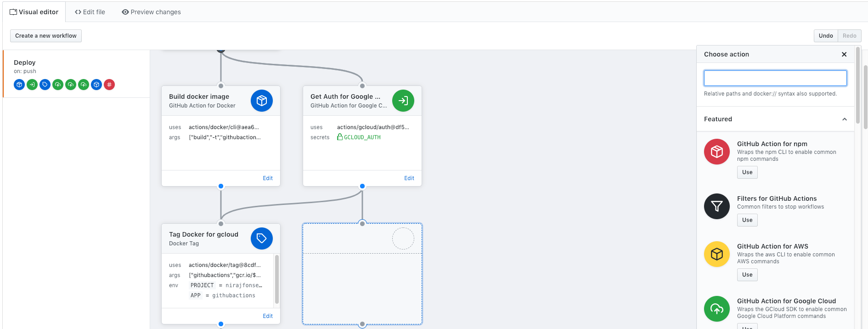This screenshot has width=868, height=329.
Task: Click the actions/gcloud/auth@df5 uses value
Action: 373,127
